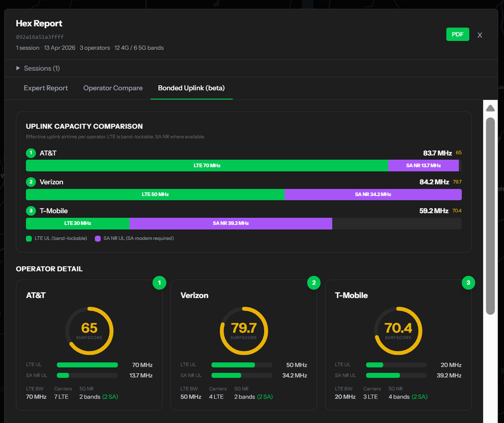Click Verizon's LTE 50 MHz bar segment
The height and width of the screenshot is (423, 504).
pos(155,195)
